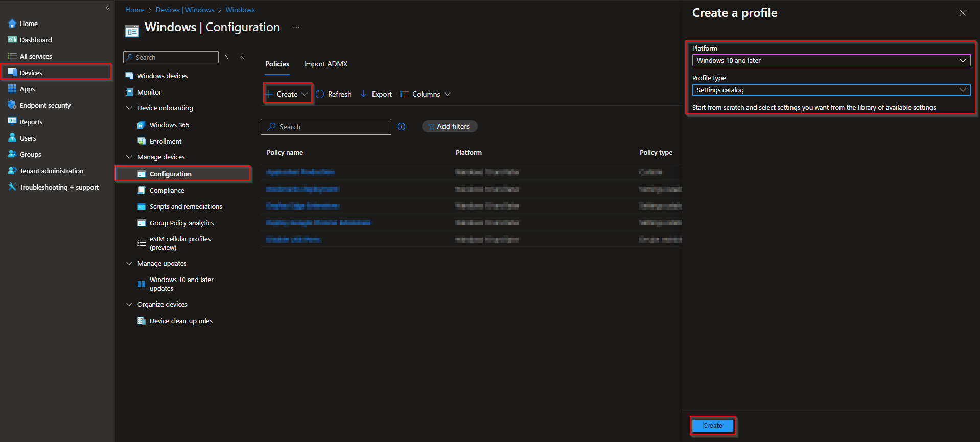The width and height of the screenshot is (980, 442).
Task: Sort by the Policy name column header
Action: pyautogui.click(x=285, y=152)
